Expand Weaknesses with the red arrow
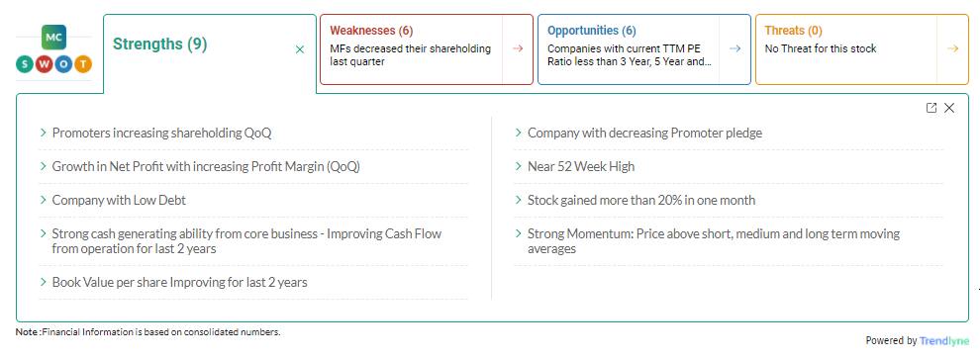 point(518,48)
